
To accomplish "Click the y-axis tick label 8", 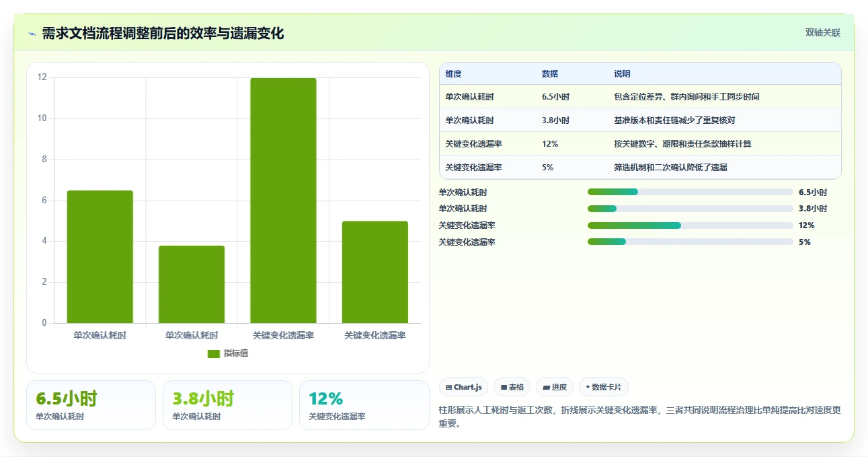I will 44,160.
